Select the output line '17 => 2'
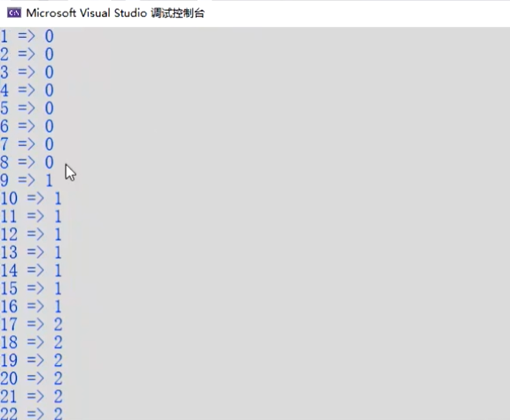Image resolution: width=510 pixels, height=420 pixels. 31,324
